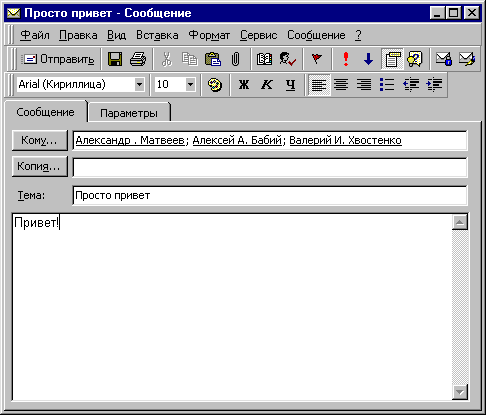Click the Отправить send button
486x415 pixels.
click(59, 59)
